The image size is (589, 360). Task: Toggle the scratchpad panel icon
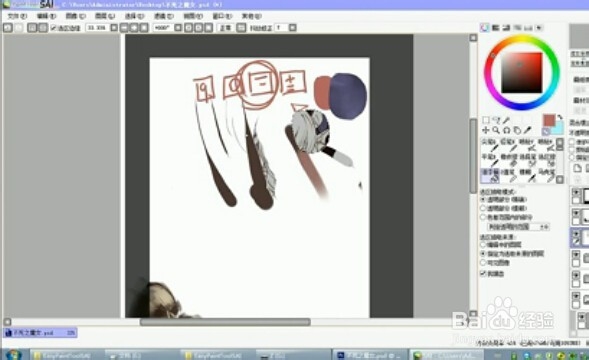tap(539, 28)
